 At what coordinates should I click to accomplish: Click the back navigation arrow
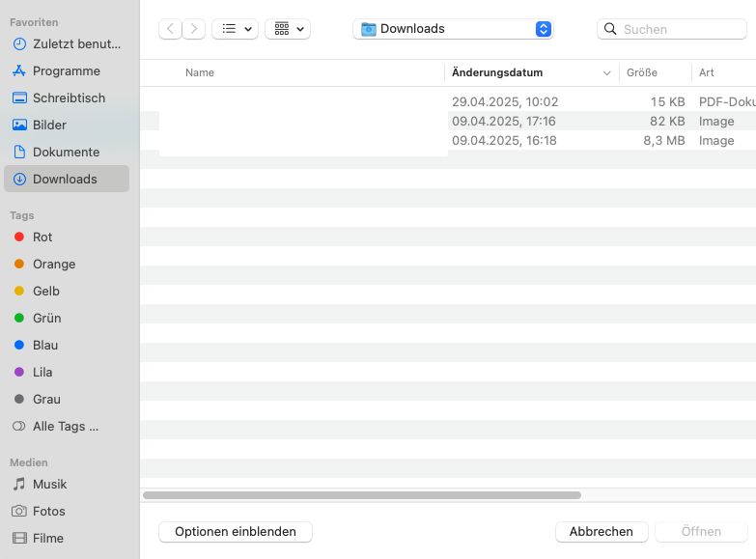point(170,29)
